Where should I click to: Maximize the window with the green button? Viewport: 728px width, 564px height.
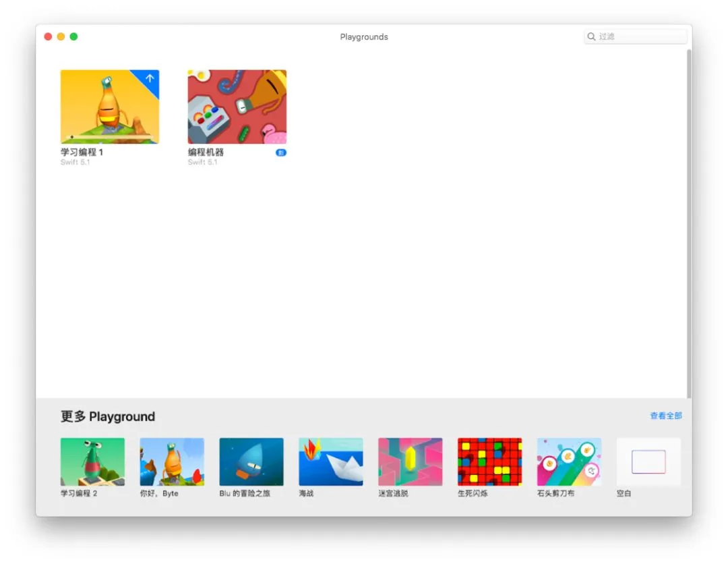pyautogui.click(x=74, y=36)
